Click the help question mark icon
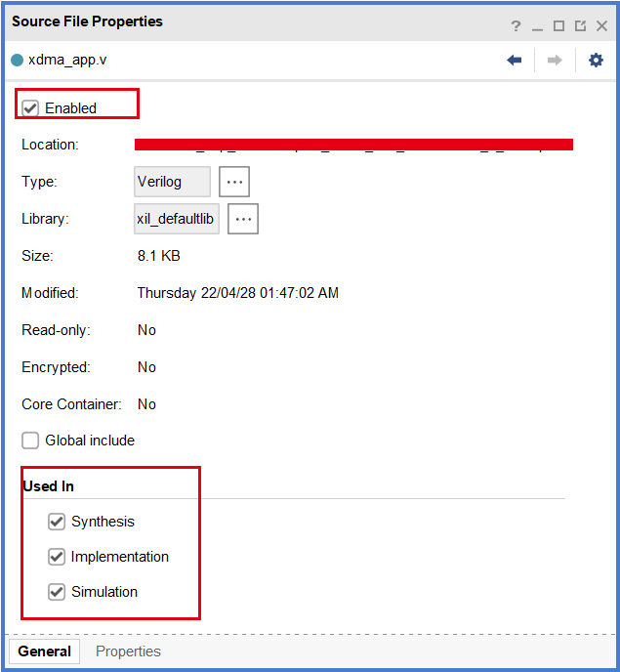This screenshot has height=672, width=620. [517, 26]
